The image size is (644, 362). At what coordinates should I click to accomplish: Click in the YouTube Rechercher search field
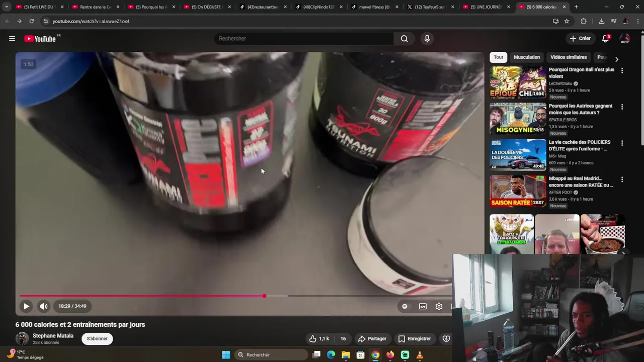tap(304, 39)
